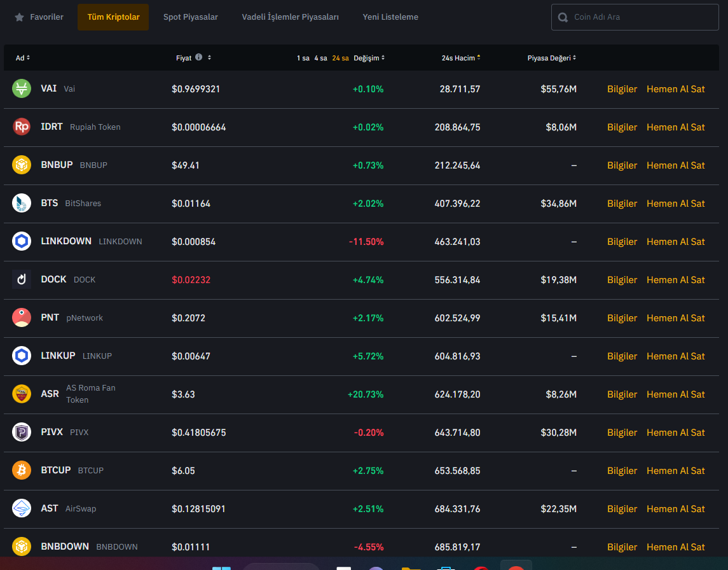Click Hemen Al Sat for AirSwap
Viewport: 728px width, 570px height.
(675, 509)
